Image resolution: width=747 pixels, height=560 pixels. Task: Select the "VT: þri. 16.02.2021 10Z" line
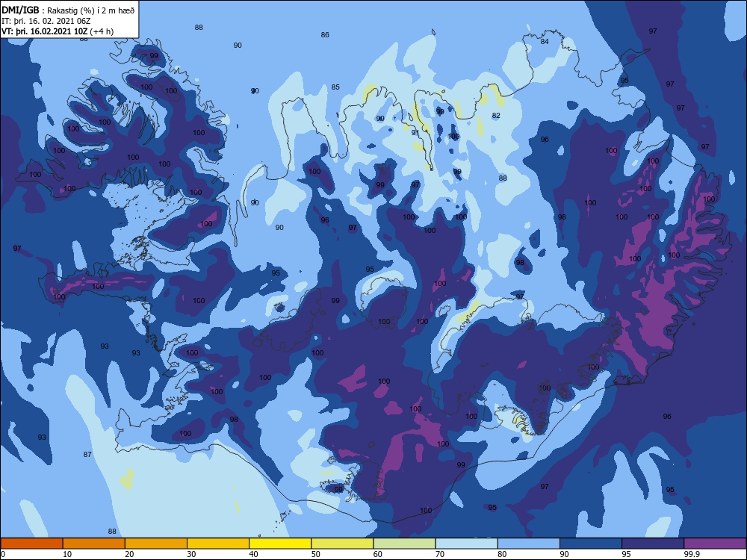click(45, 31)
